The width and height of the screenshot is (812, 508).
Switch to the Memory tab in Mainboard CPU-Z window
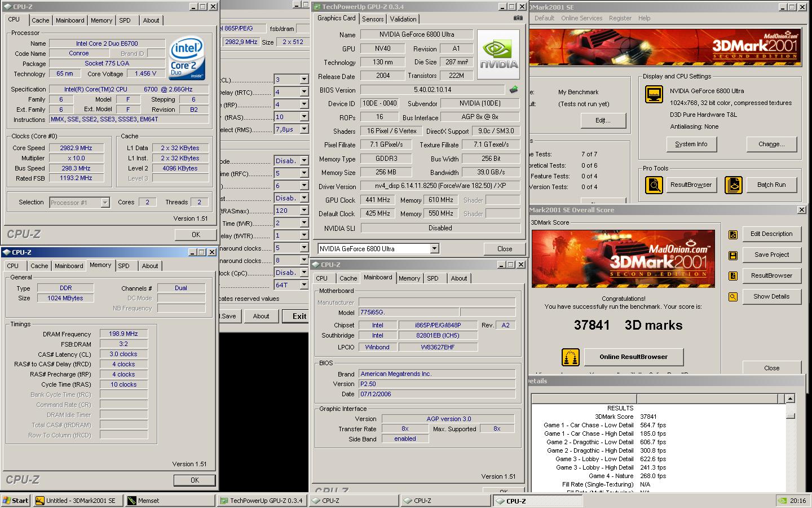coord(409,278)
